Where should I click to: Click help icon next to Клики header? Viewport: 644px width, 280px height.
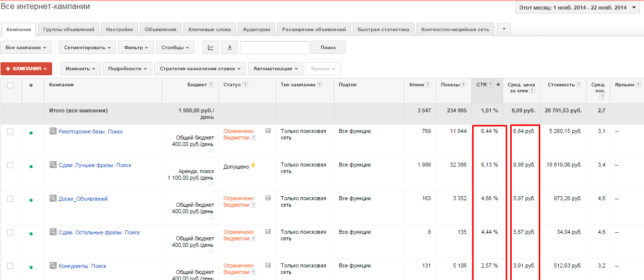point(428,85)
